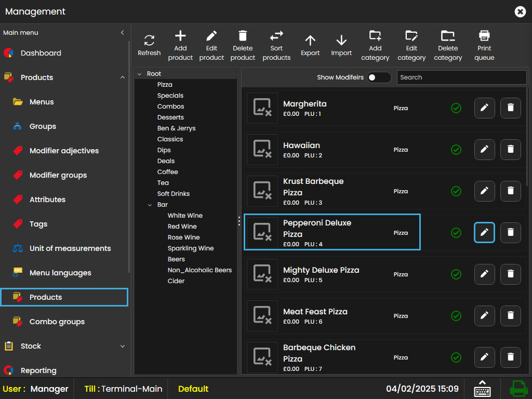The image size is (532, 399).
Task: Toggle the green active checkmark for Mighty Deluxe Pizza
Action: (x=456, y=274)
